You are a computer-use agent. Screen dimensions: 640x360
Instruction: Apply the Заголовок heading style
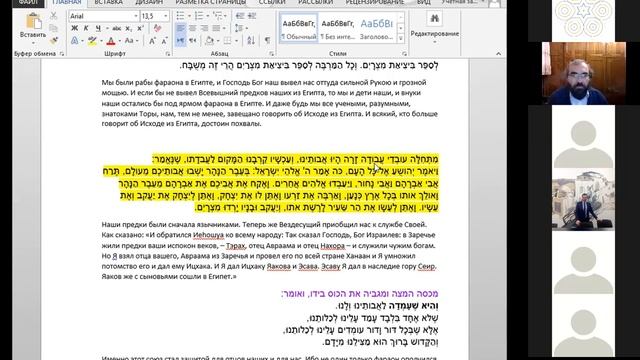tap(376, 29)
